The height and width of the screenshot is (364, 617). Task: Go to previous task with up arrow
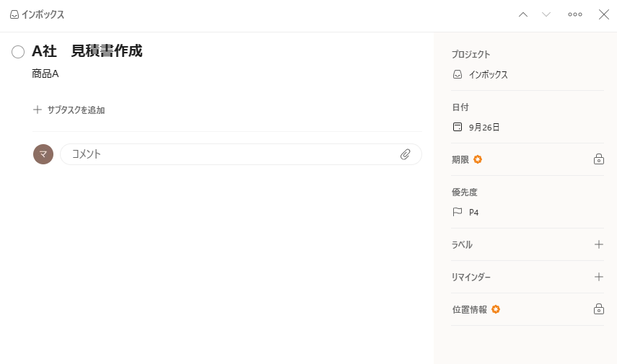click(x=523, y=14)
